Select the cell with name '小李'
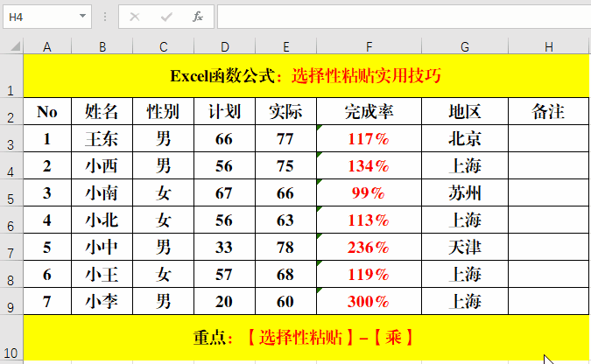 (102, 301)
